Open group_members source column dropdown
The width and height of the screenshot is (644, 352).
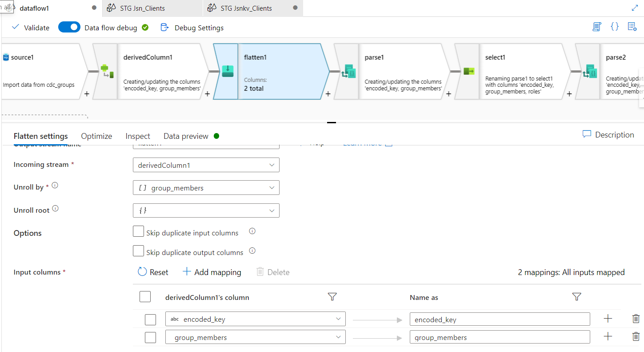click(x=256, y=337)
